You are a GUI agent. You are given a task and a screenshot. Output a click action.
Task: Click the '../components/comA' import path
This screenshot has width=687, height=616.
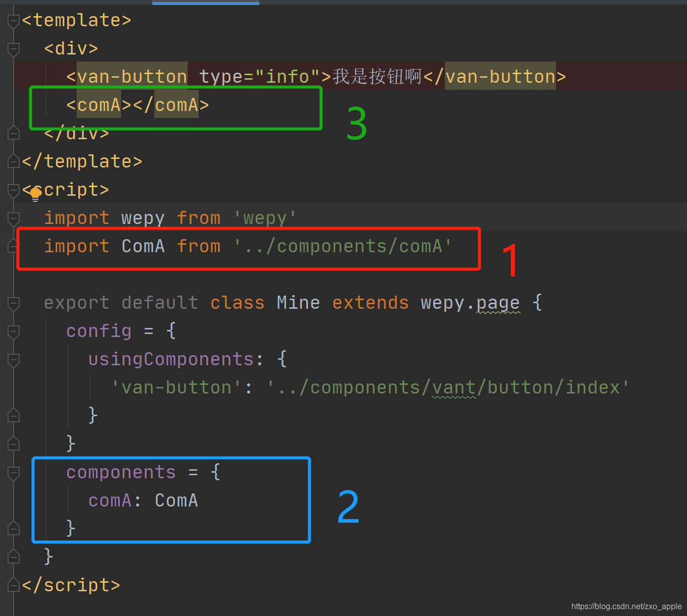click(x=343, y=246)
